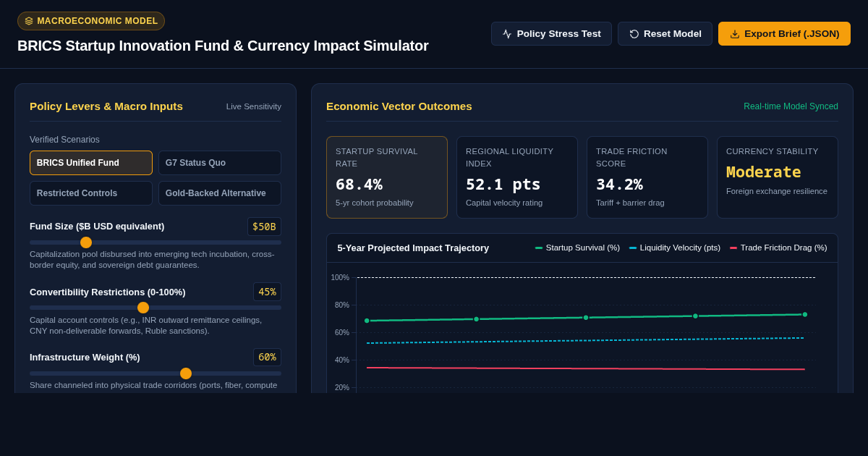
Task: Click the MACROECONOMIC MODEL badge
Action: pos(91,21)
